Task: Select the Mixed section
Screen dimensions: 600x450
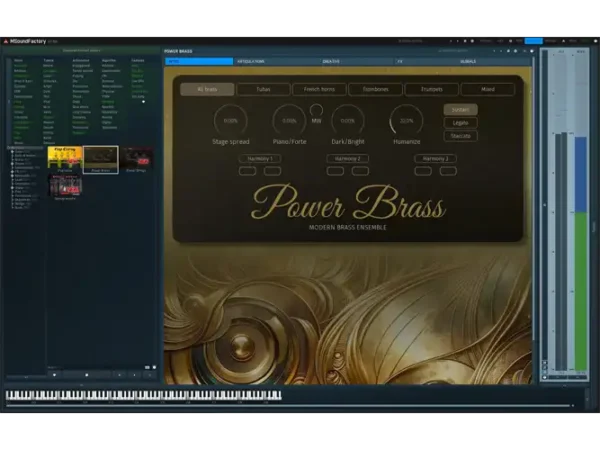Action: [488, 89]
